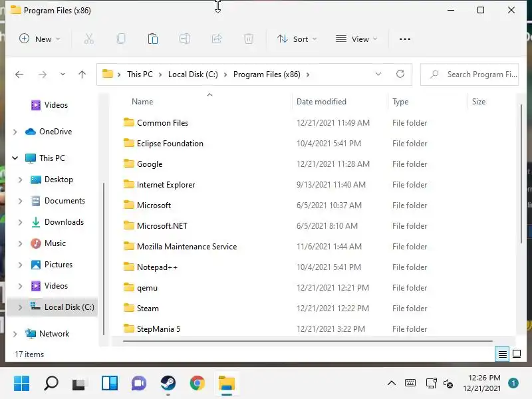
Task: Open the Sort dropdown menu
Action: coord(297,39)
